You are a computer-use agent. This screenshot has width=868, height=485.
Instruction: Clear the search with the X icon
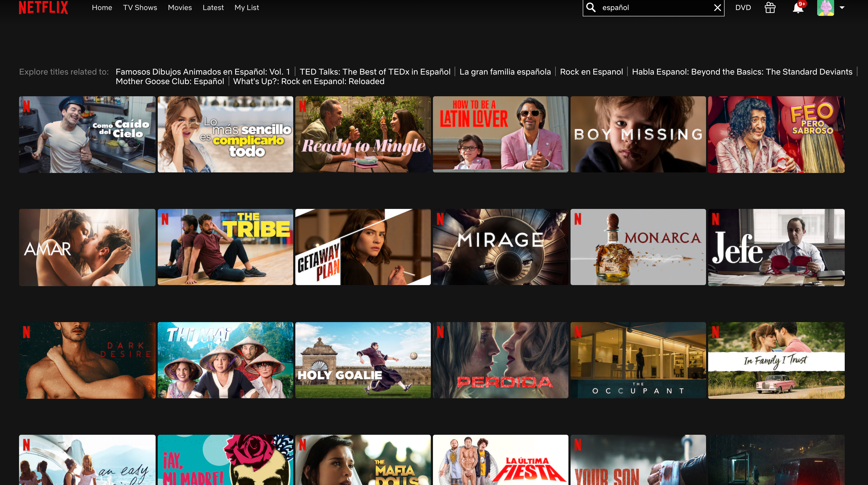click(717, 7)
